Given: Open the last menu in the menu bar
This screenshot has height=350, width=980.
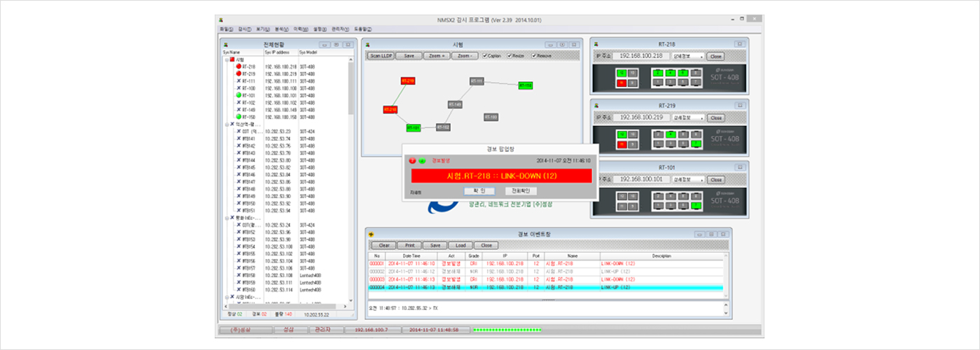Looking at the screenshot, I should [x=363, y=29].
